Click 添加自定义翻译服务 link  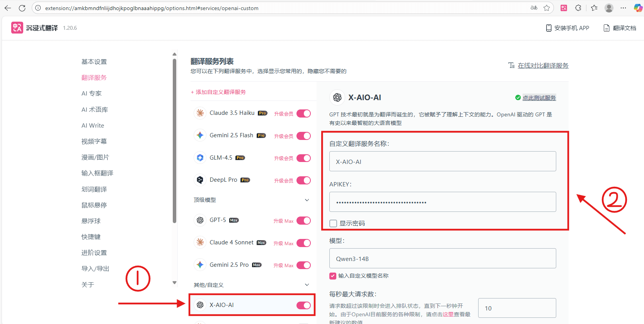[x=218, y=92]
